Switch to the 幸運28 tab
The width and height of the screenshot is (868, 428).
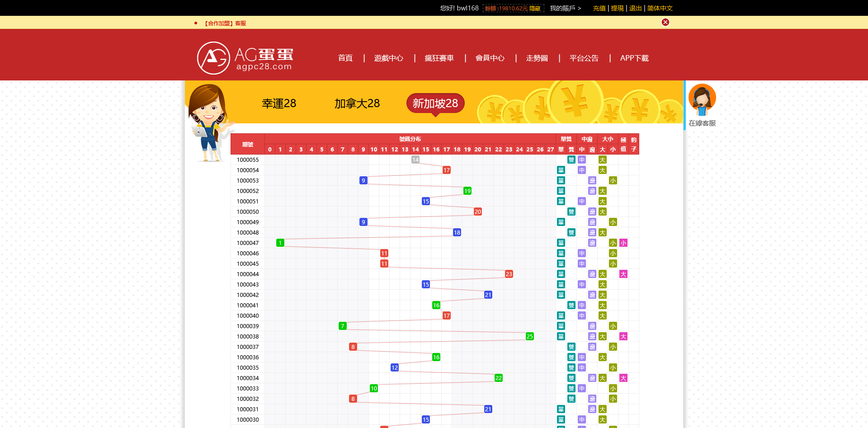tap(278, 103)
